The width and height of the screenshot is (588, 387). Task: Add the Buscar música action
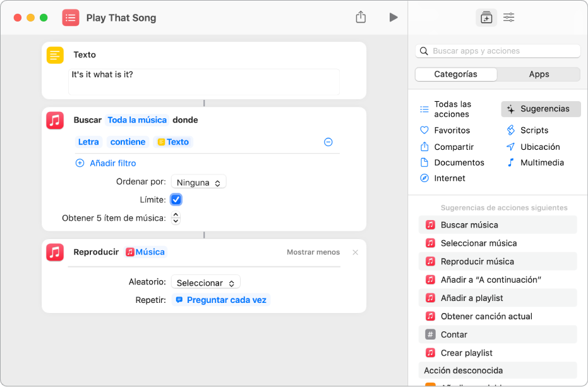(x=498, y=225)
